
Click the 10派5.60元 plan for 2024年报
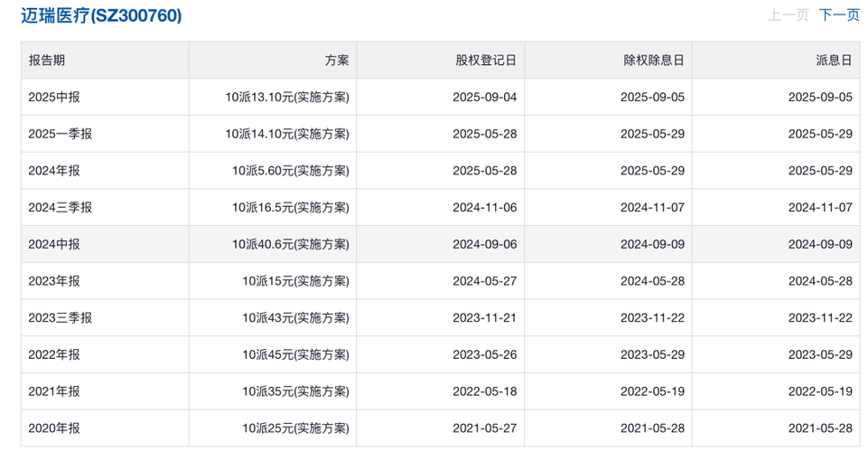[x=290, y=171]
